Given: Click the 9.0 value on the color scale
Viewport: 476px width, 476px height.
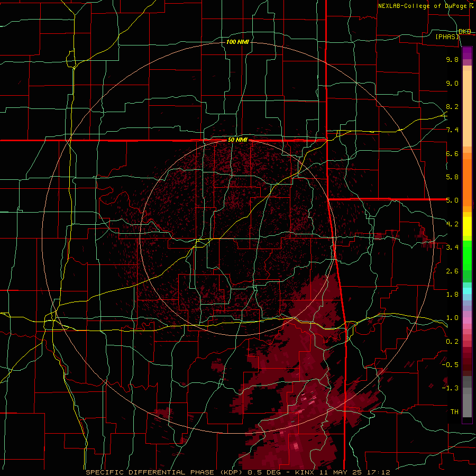Looking at the screenshot, I should [452, 83].
